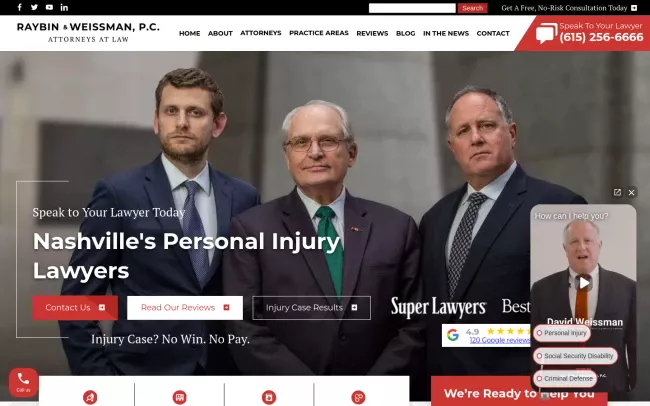The width and height of the screenshot is (650, 406).
Task: Select the Social Security Disability option
Action: click(575, 356)
